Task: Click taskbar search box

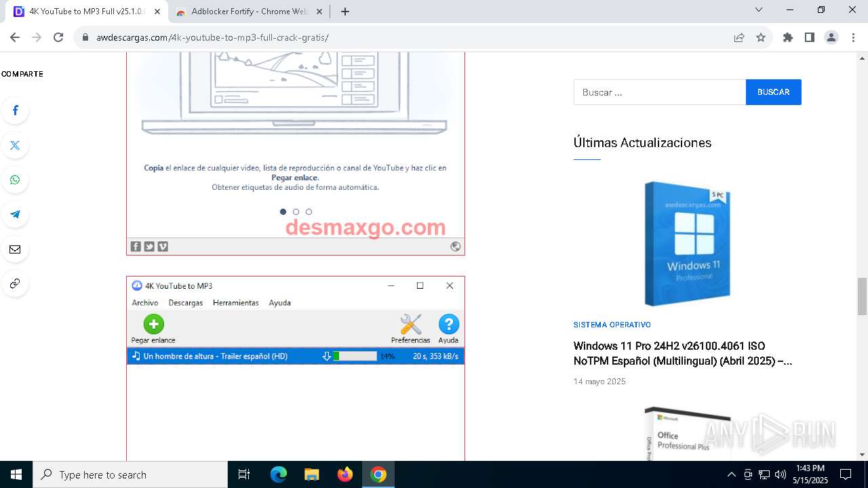Action: 130,474
